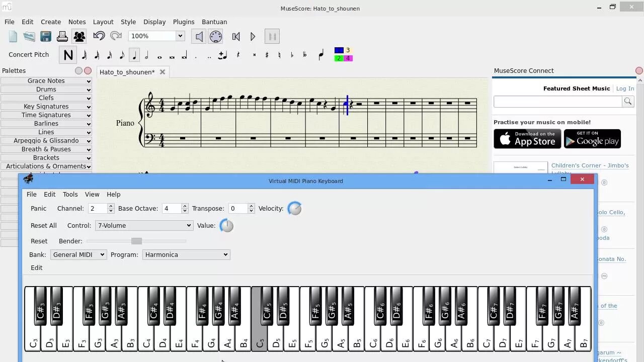Screen dimensions: 644x362
Task: Open the General MIDI Bank dropdown
Action: 78,255
